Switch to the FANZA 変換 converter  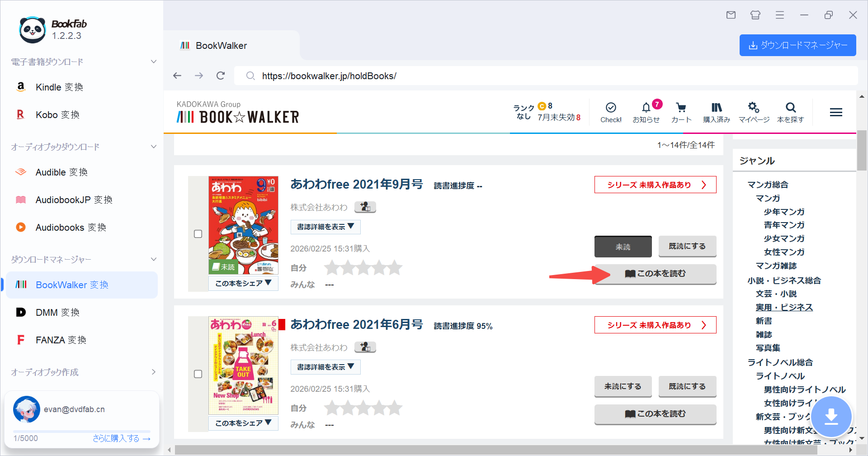pyautogui.click(x=61, y=340)
